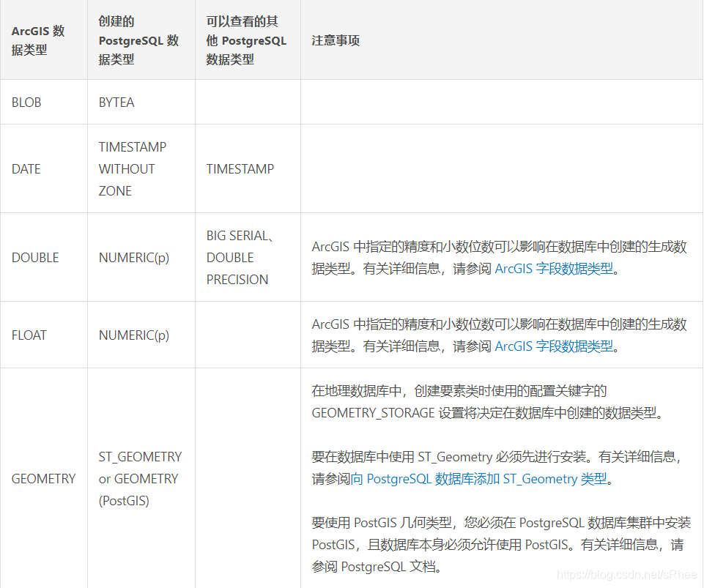The image size is (704, 588).
Task: Open 向 PostgreSQL 数据库添加 ST_Geometry 类型 link
Action: tap(478, 479)
